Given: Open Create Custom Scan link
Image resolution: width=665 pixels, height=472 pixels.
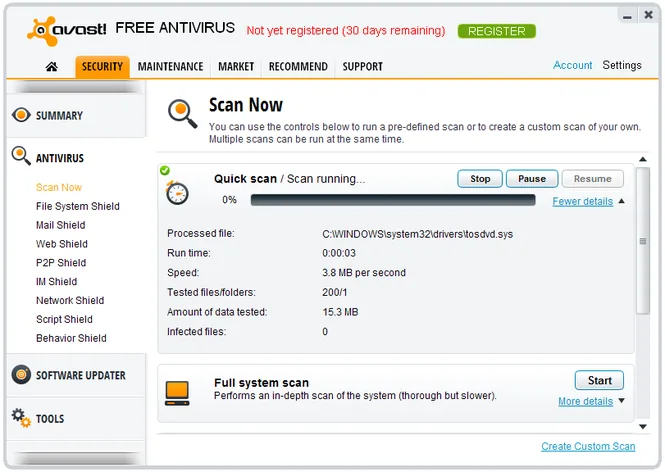Looking at the screenshot, I should [588, 446].
